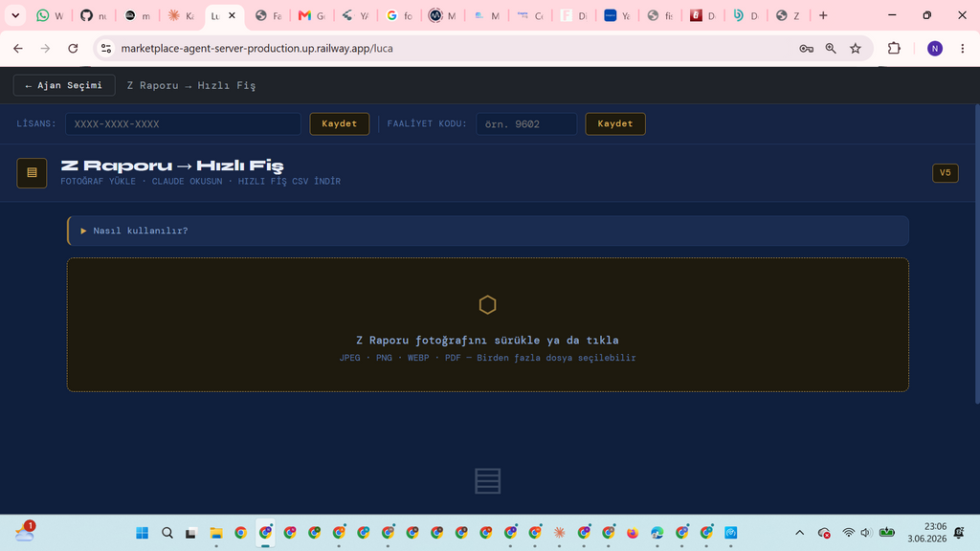Switch to the WhatsApp browser tab

(x=50, y=15)
